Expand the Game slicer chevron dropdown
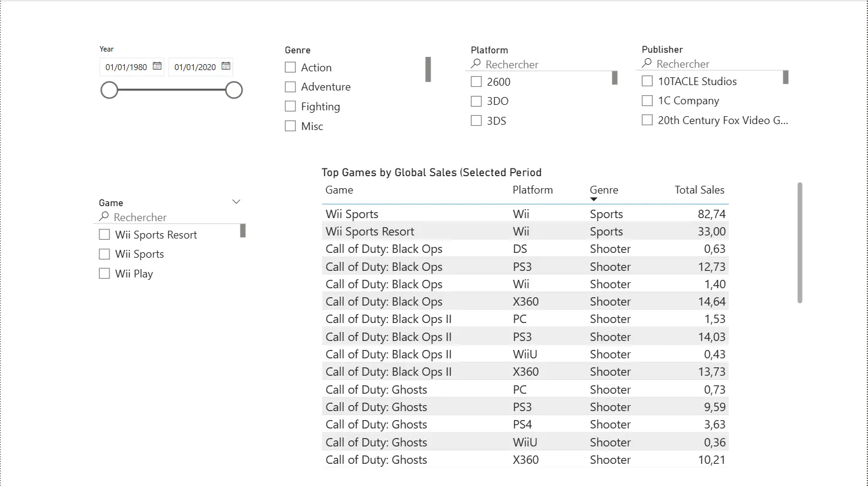868x486 pixels. [x=236, y=202]
